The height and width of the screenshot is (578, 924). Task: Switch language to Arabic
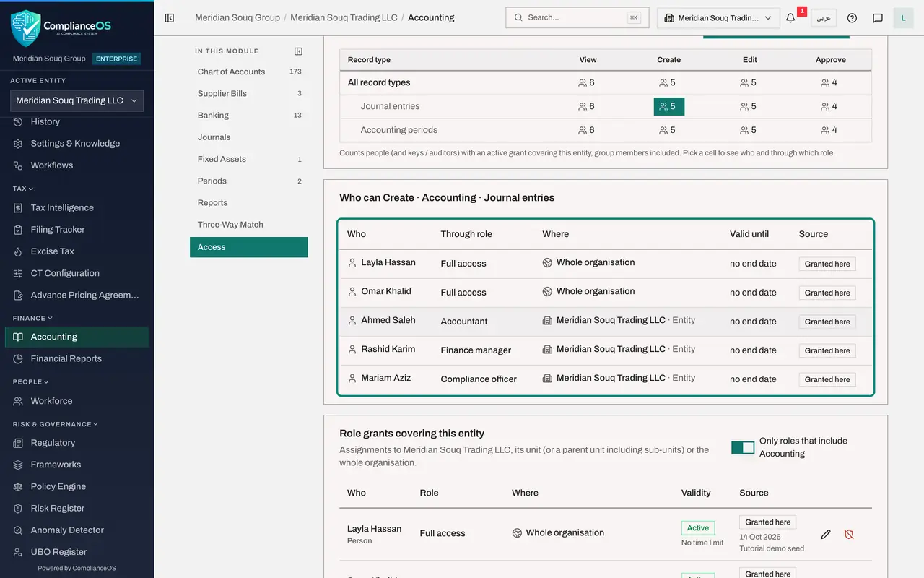click(824, 18)
